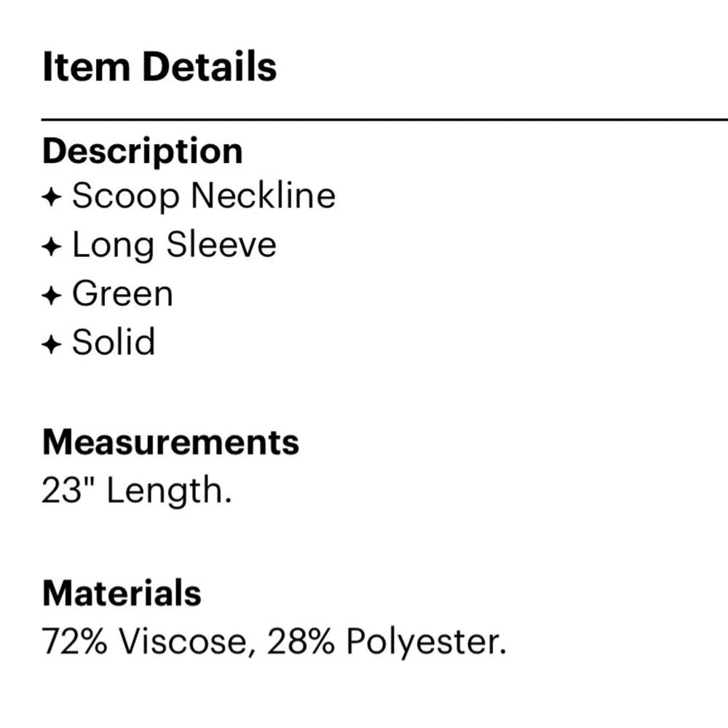This screenshot has height=728, width=728.
Task: Click the 28% Polyester text
Action: pos(386,641)
